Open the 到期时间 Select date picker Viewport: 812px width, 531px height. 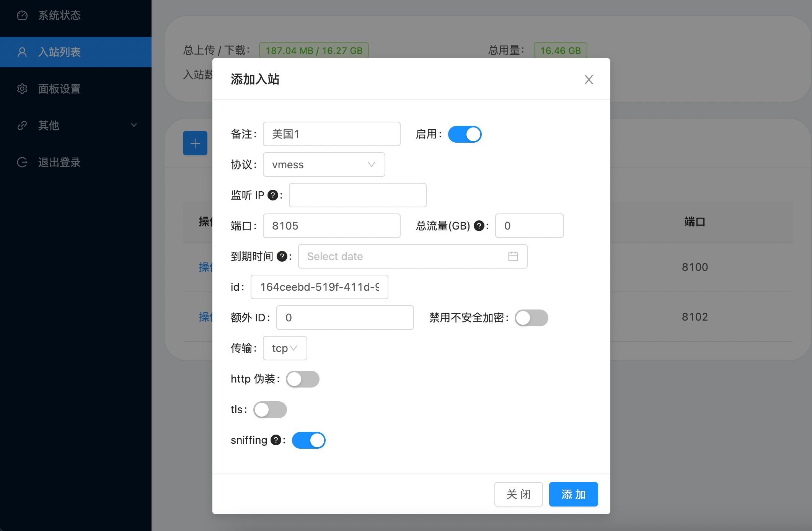coord(413,256)
